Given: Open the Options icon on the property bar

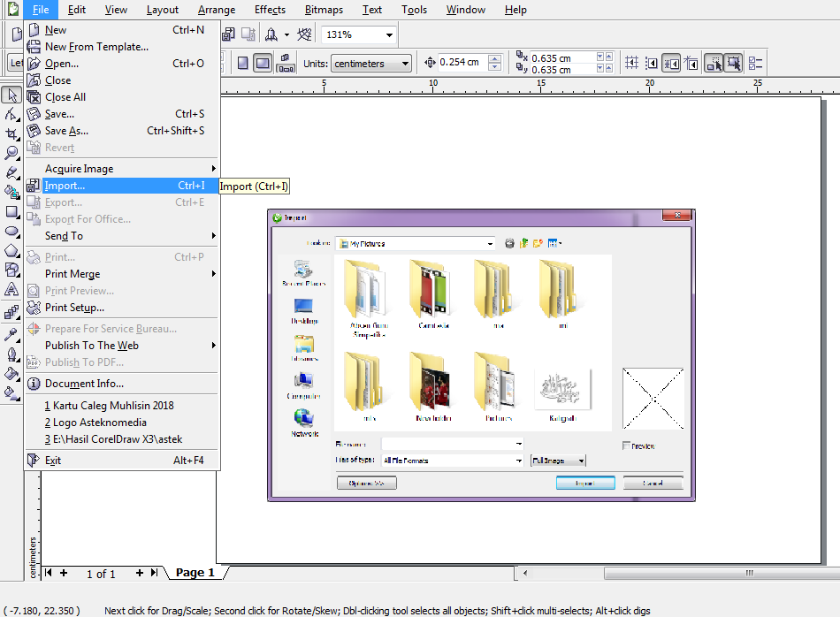Looking at the screenshot, I should click(755, 63).
